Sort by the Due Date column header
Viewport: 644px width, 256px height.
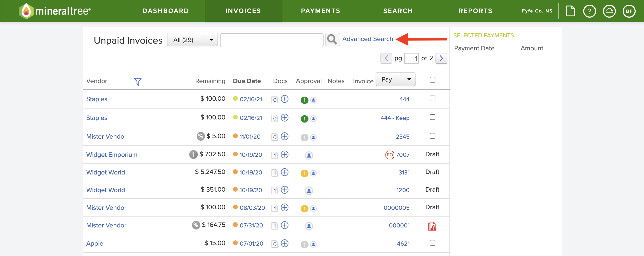(247, 81)
